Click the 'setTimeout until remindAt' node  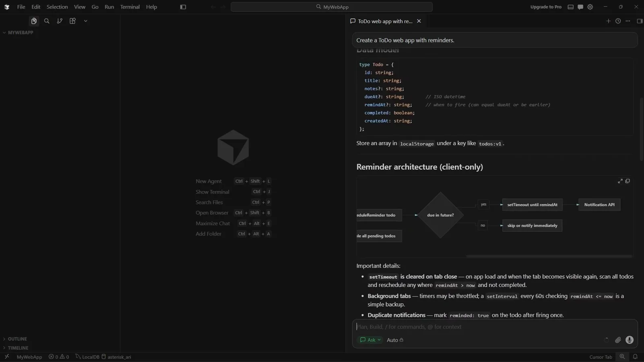532,205
